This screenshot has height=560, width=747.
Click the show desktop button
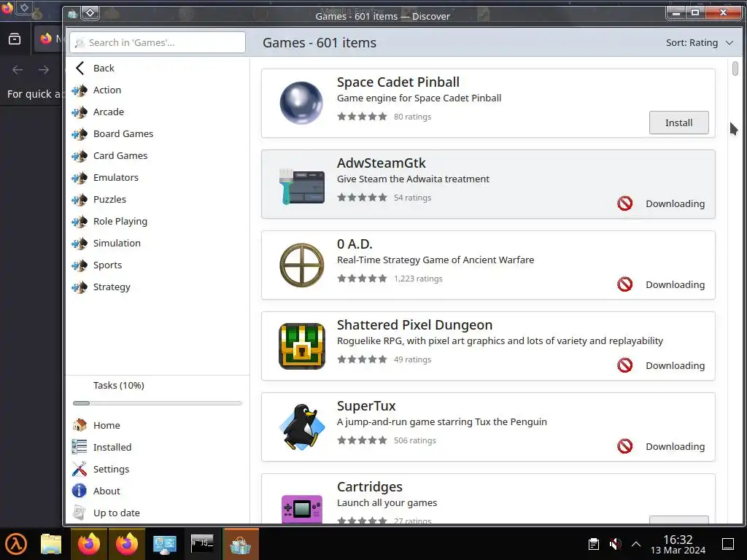[x=728, y=544]
